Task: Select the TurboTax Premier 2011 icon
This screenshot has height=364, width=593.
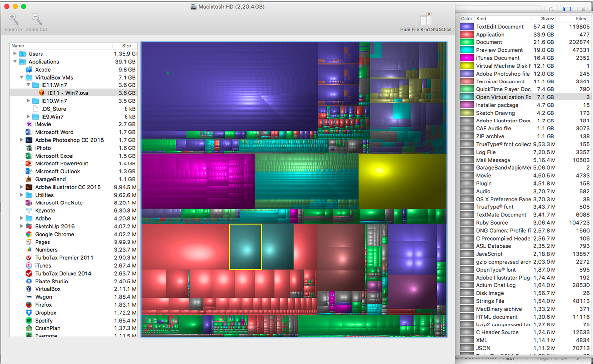Action: click(x=29, y=258)
